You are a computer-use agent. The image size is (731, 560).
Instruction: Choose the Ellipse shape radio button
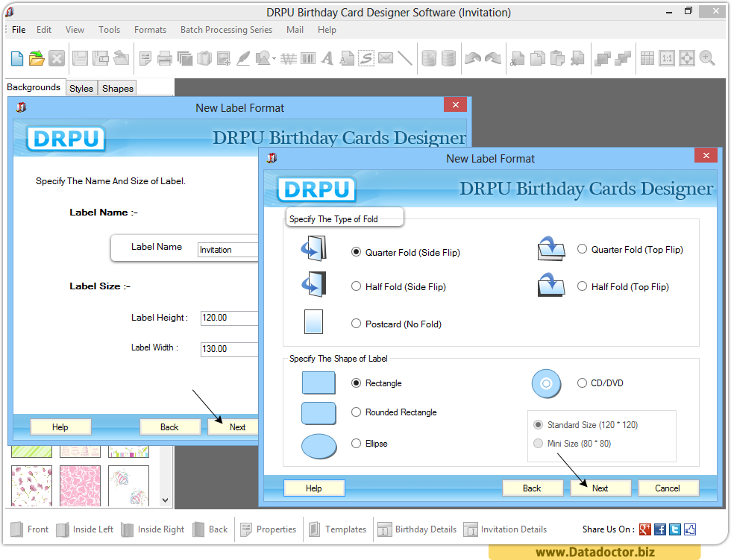[357, 444]
